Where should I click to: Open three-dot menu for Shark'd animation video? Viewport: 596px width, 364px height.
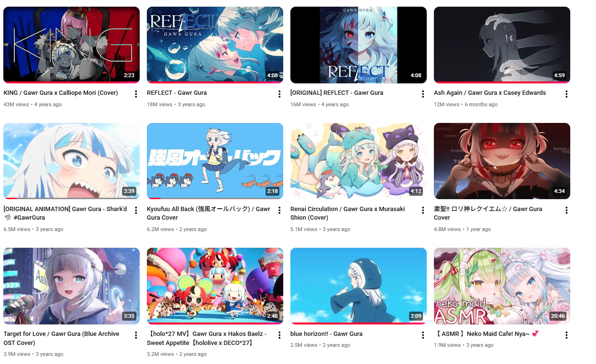pos(136,210)
